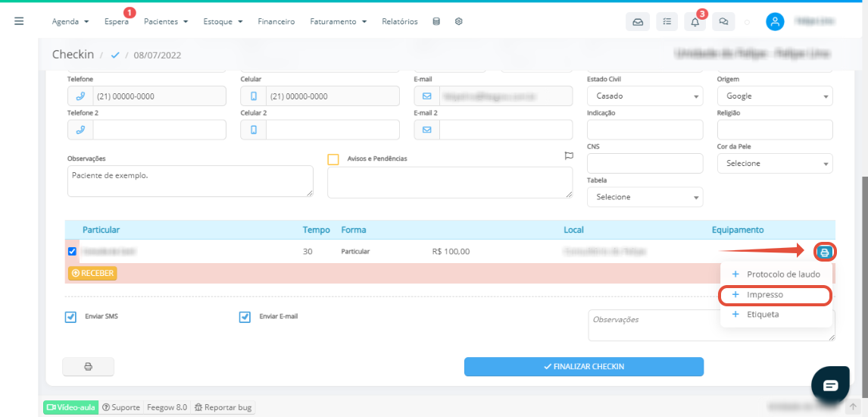Open the chat messages icon
Image resolution: width=868 pixels, height=417 pixels.
[x=723, y=21]
